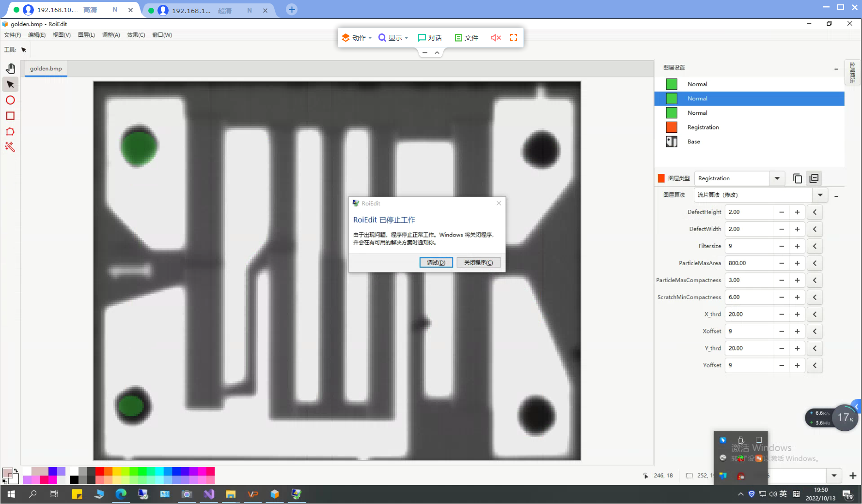Screen dimensions: 862x504
Task: Open the 图层(L) menu
Action: tap(86, 35)
